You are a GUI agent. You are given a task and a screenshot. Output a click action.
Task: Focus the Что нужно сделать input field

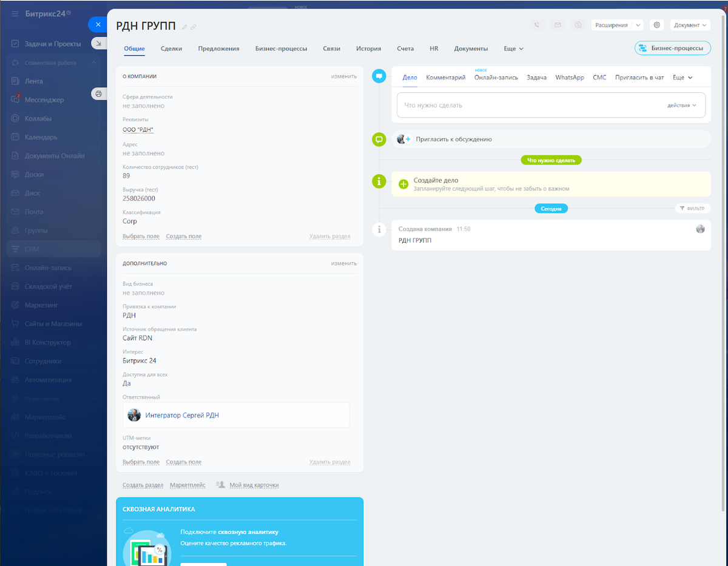[x=551, y=106]
